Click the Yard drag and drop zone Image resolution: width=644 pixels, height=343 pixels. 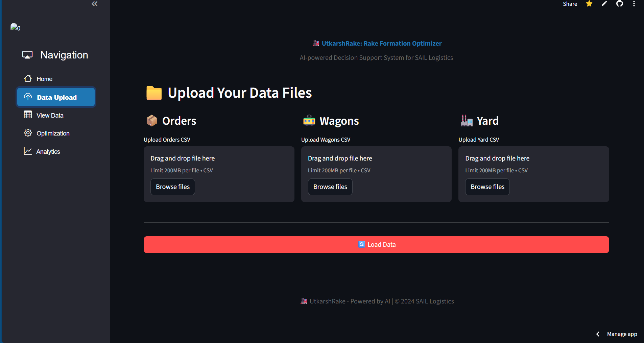point(534,174)
